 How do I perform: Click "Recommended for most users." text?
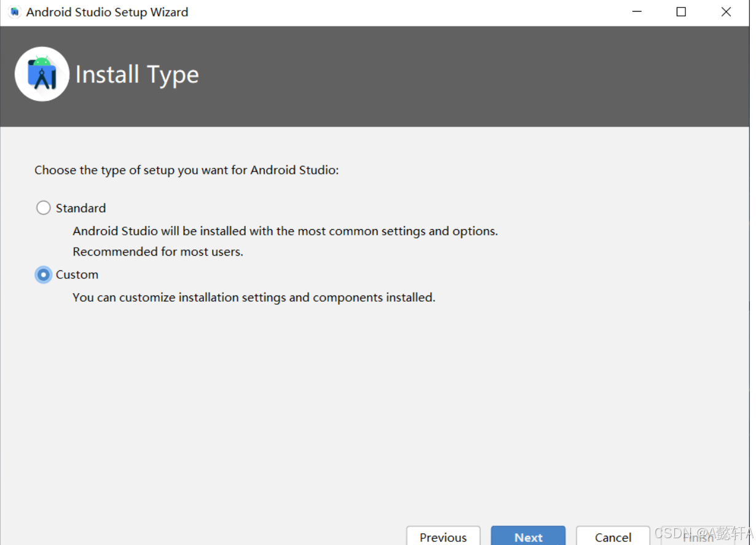[158, 252]
